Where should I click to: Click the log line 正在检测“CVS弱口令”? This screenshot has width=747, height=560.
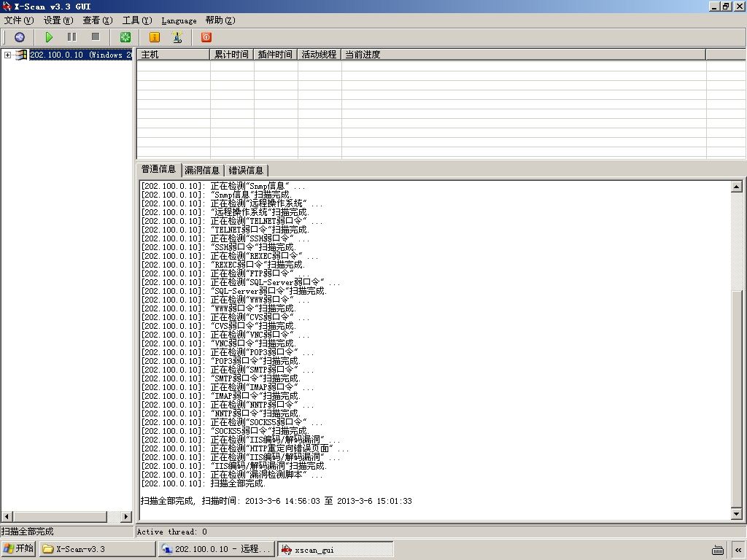coord(225,317)
